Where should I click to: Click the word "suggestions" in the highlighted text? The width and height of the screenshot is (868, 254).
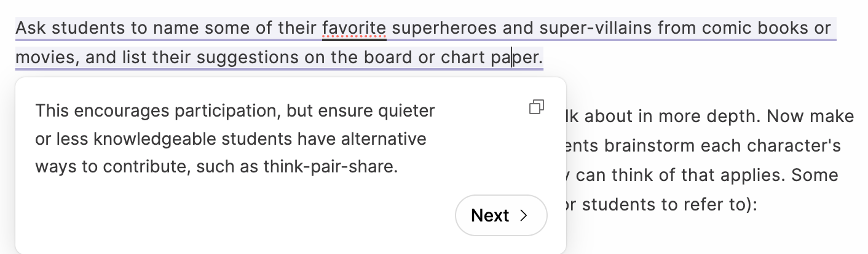point(248,58)
